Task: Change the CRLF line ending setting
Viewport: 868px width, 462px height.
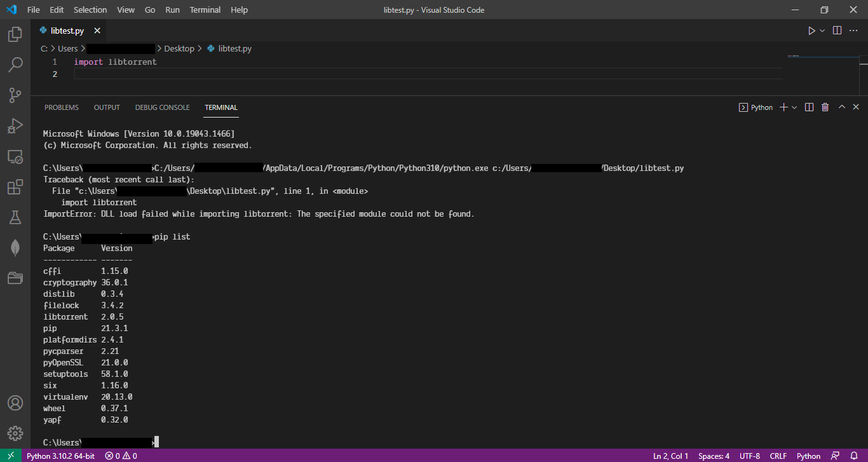Action: point(778,456)
